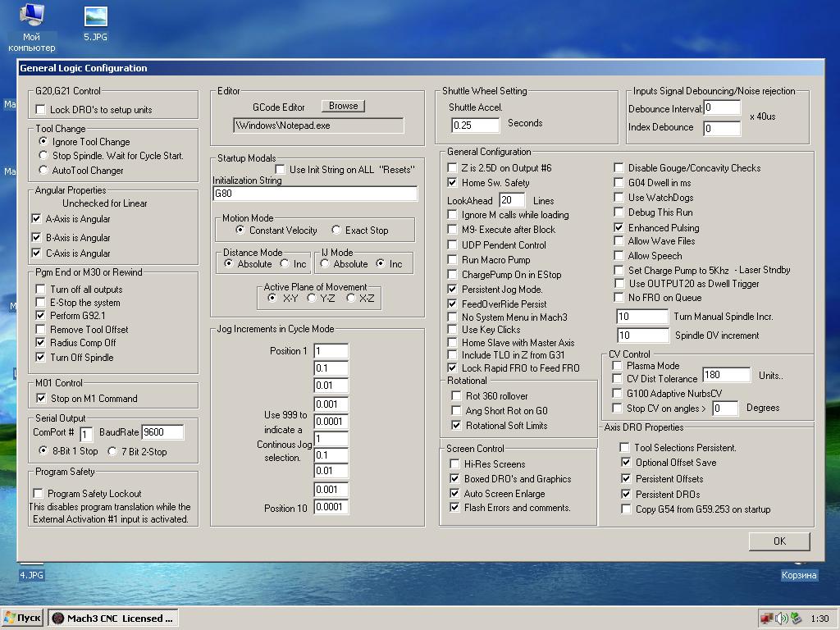Click the volume speaker tray icon

tap(781, 618)
